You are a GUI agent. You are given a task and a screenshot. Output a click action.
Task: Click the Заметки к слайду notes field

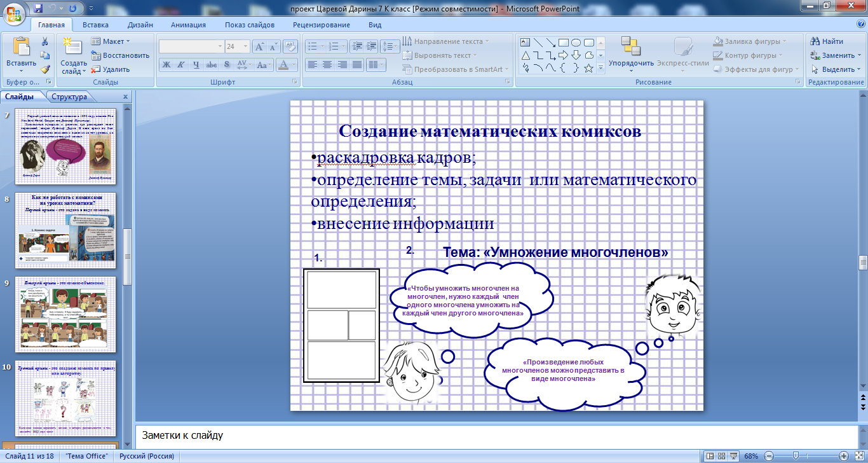496,436
